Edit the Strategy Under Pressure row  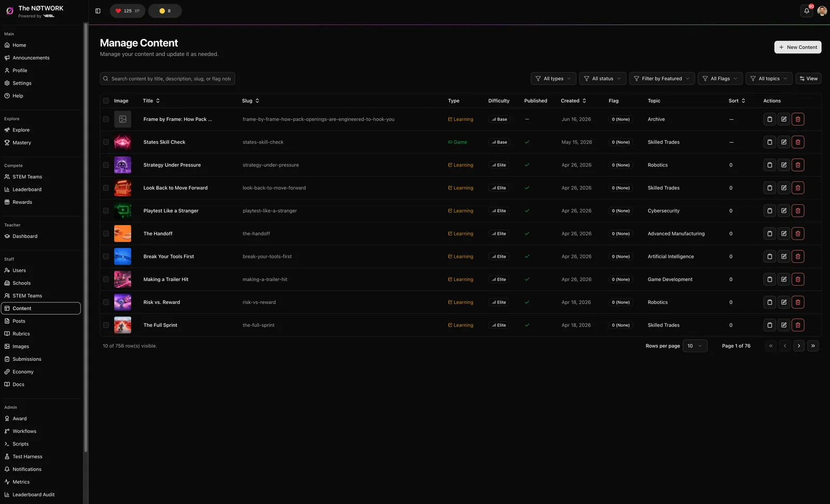coord(784,165)
